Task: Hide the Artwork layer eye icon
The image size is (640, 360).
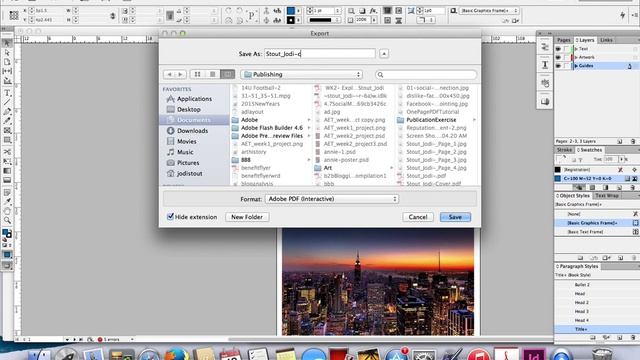Action: pyautogui.click(x=558, y=57)
